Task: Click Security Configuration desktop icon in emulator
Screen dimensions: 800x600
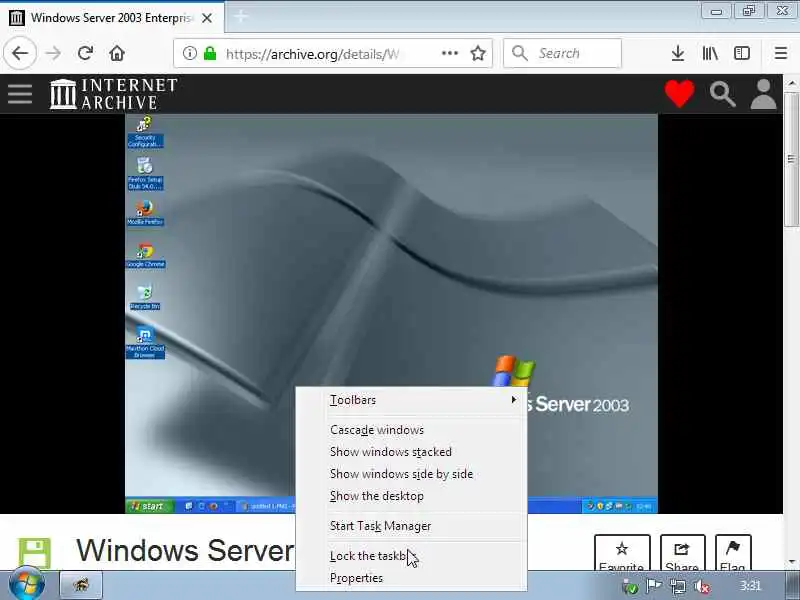Action: click(145, 132)
